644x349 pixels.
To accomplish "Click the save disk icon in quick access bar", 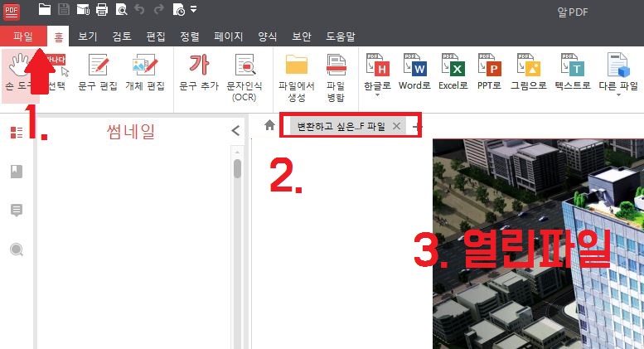I will 63,9.
